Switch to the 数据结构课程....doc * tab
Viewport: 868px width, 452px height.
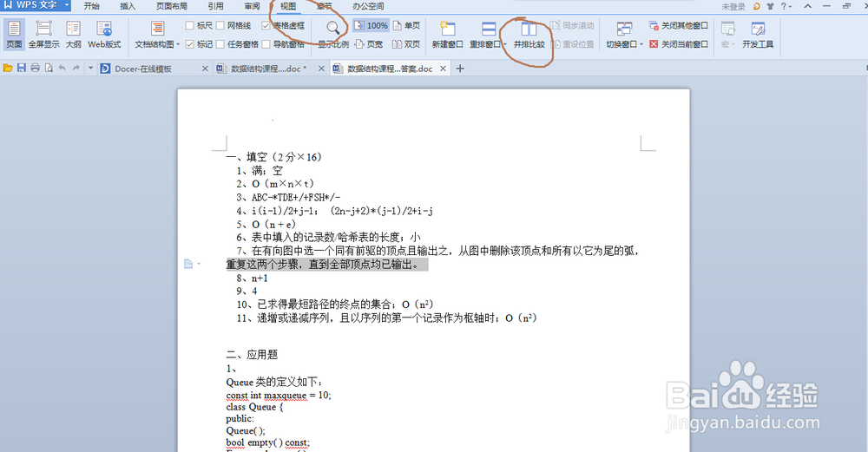pos(269,69)
